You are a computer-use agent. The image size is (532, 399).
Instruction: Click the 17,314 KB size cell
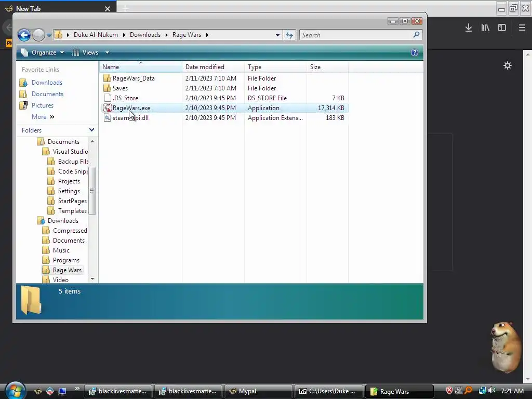tap(331, 108)
